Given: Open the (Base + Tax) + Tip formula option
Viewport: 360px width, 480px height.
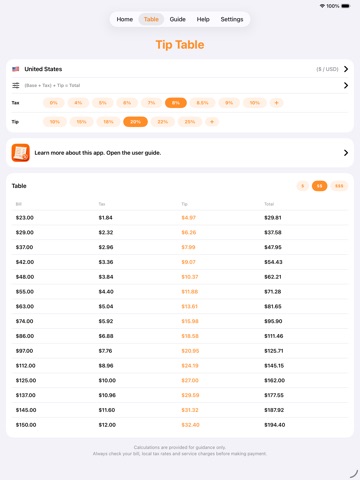Looking at the screenshot, I should click(x=52, y=85).
